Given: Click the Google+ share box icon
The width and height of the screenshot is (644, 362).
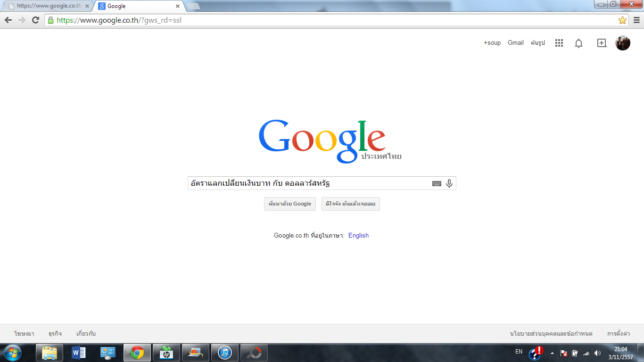Looking at the screenshot, I should [x=602, y=43].
